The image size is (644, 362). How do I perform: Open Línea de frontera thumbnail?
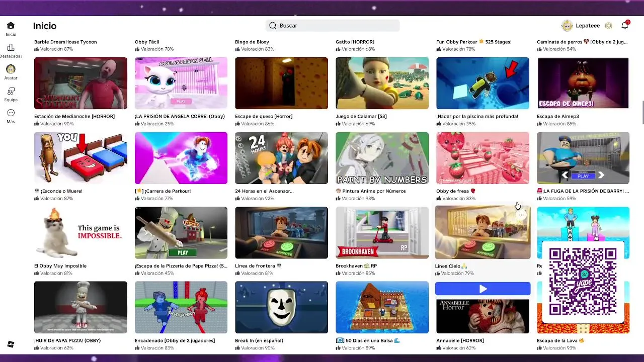point(281,233)
